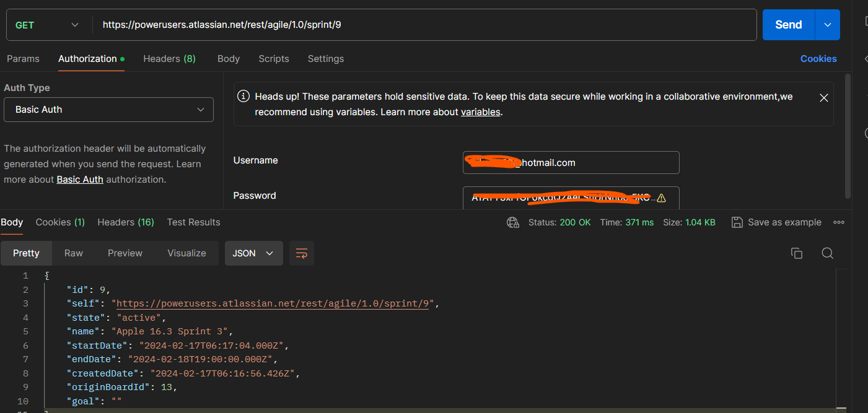Open the JSON format dropdown

253,253
